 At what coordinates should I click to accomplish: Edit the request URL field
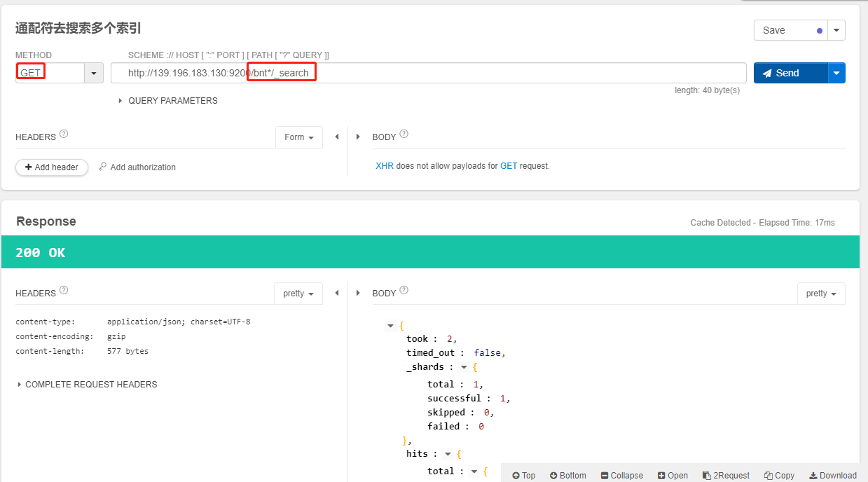pyautogui.click(x=428, y=73)
